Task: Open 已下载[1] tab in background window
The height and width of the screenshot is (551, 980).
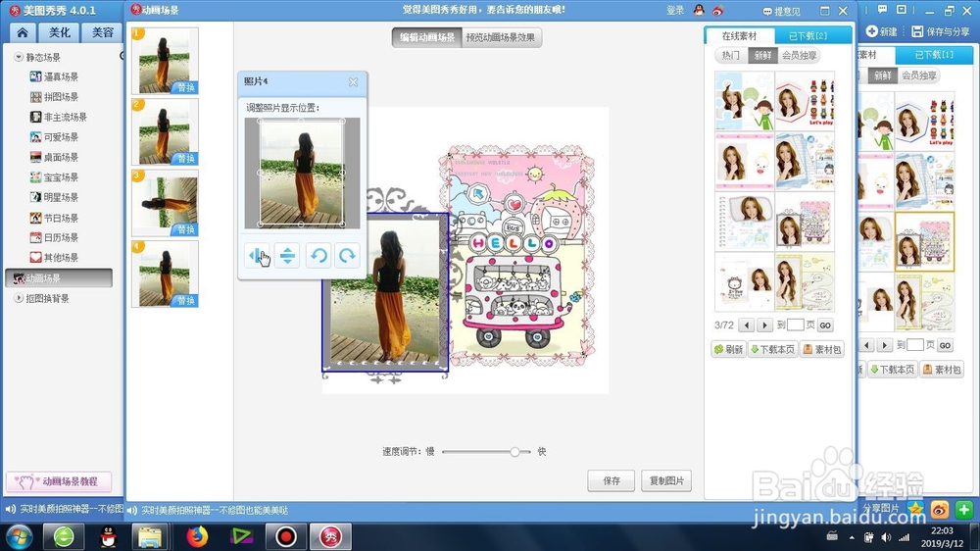Action: coord(934,55)
